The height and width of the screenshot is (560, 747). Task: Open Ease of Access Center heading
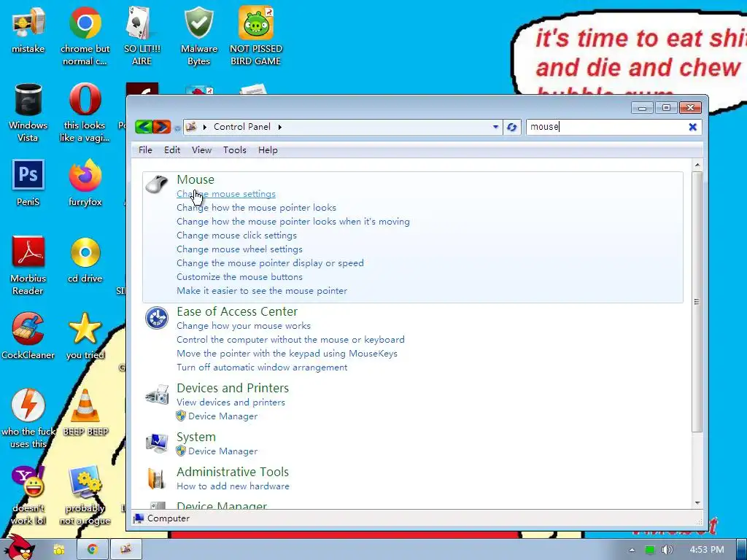click(x=237, y=311)
